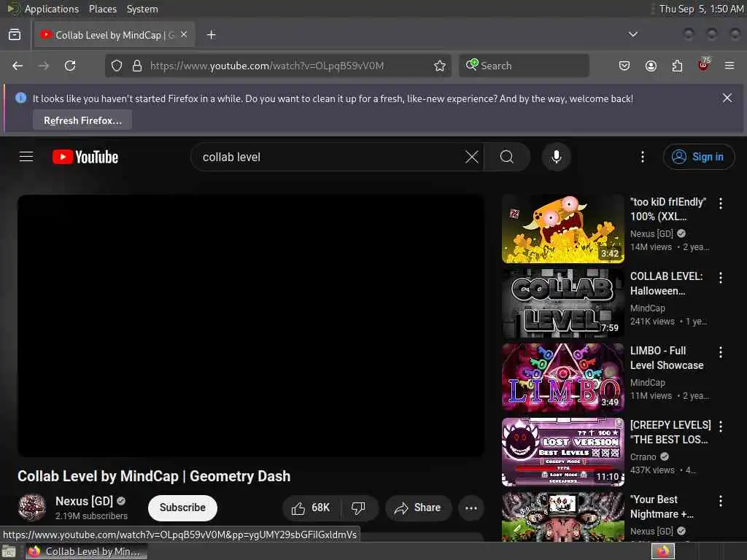747x560 pixels.
Task: Click the show desktop icon in bottom panel
Action: [9, 552]
